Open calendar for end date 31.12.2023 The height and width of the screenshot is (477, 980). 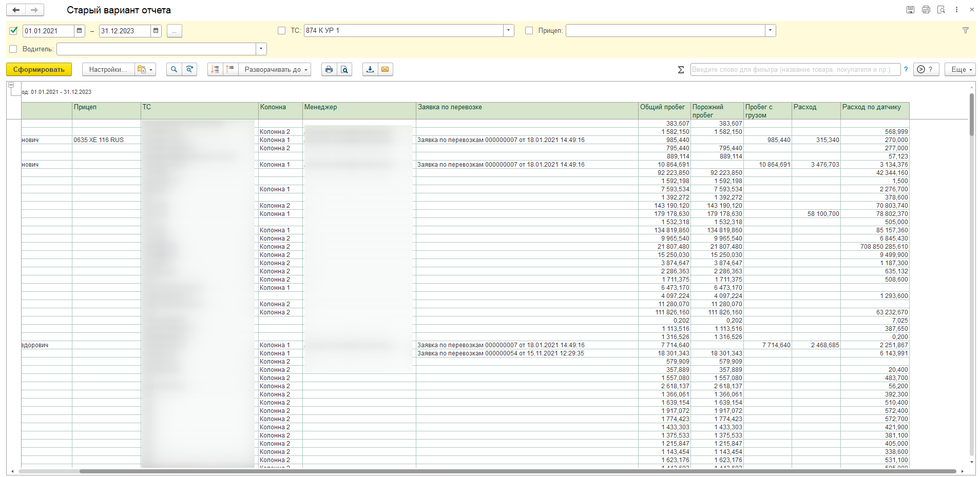pyautogui.click(x=156, y=31)
